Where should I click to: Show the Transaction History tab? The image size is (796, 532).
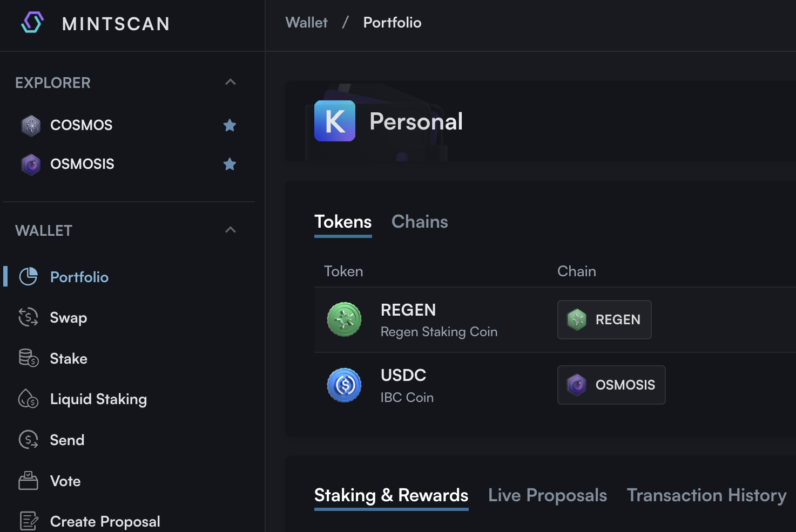point(706,495)
